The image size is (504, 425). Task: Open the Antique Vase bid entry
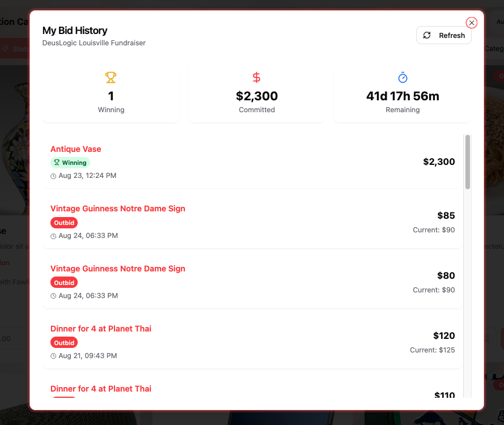click(x=76, y=149)
